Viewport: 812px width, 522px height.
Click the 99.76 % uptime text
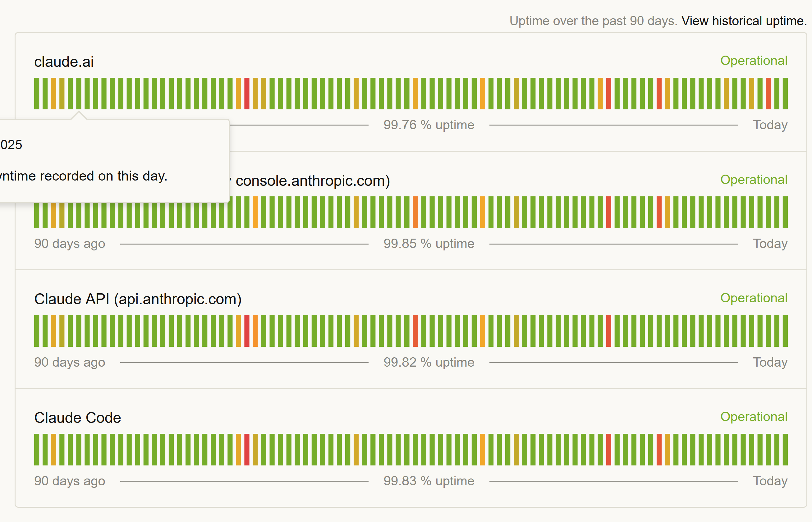[429, 125]
